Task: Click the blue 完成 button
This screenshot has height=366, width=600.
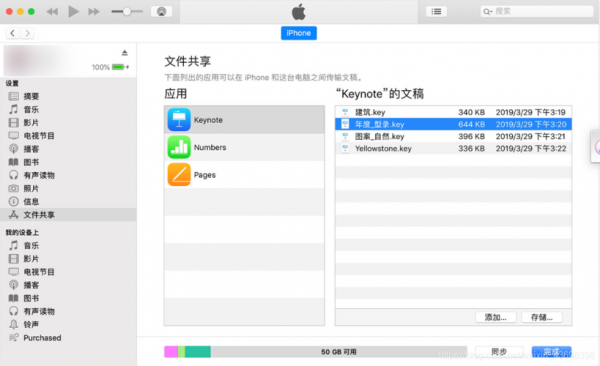Action: 551,351
